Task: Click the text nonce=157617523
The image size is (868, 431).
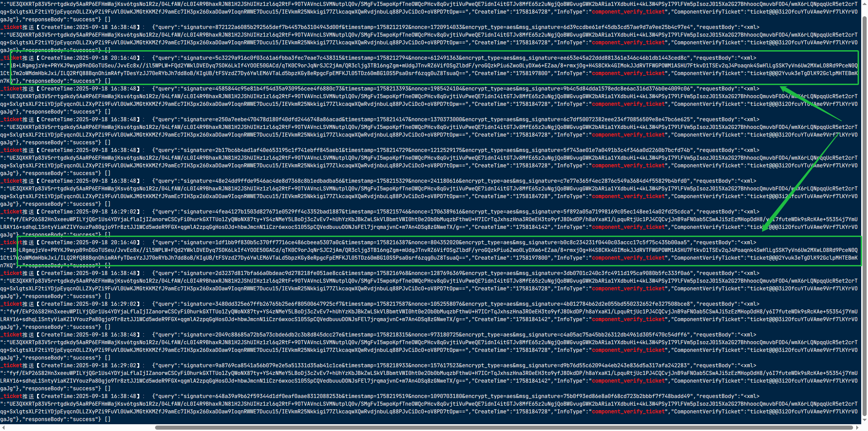Action: (436, 365)
